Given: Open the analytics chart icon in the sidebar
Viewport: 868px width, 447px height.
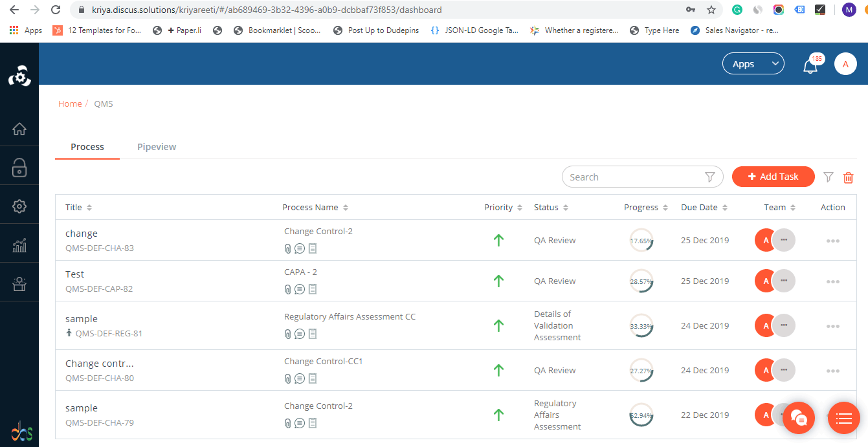Looking at the screenshot, I should [19, 245].
